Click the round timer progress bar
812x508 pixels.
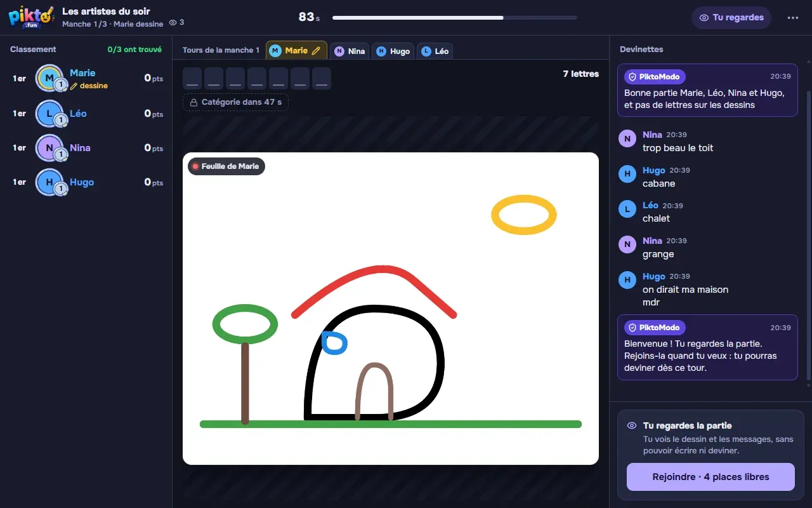455,18
